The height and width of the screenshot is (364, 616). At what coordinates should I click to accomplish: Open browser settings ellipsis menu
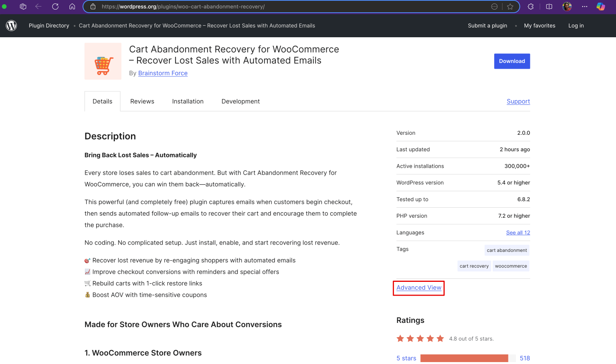pos(584,7)
